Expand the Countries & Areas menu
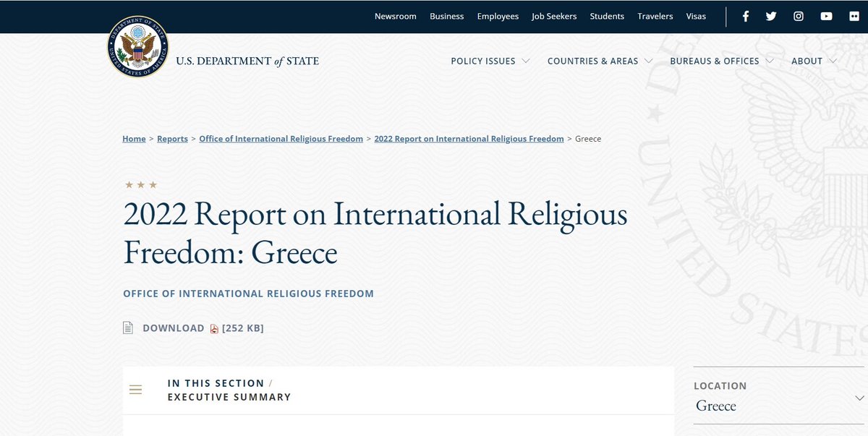 [600, 61]
